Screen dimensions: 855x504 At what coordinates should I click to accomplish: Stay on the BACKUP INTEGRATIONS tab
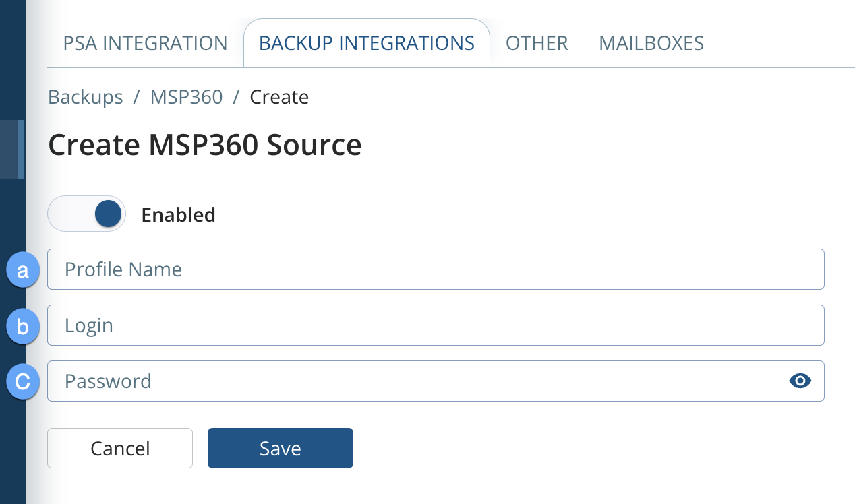click(366, 42)
